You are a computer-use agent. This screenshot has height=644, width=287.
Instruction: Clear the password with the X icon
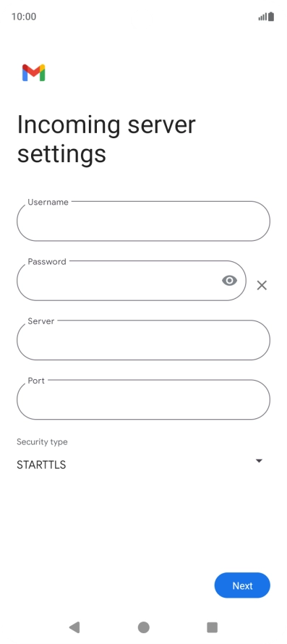[x=262, y=285]
